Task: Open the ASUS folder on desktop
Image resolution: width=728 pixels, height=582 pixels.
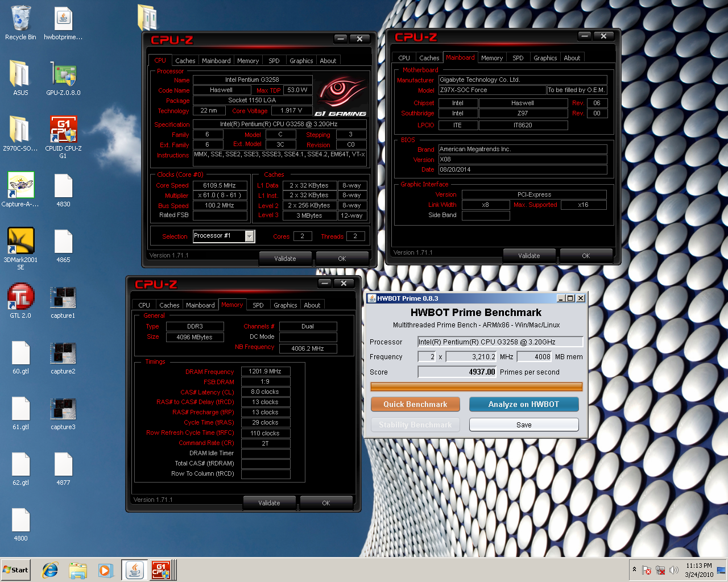Action: click(x=20, y=78)
